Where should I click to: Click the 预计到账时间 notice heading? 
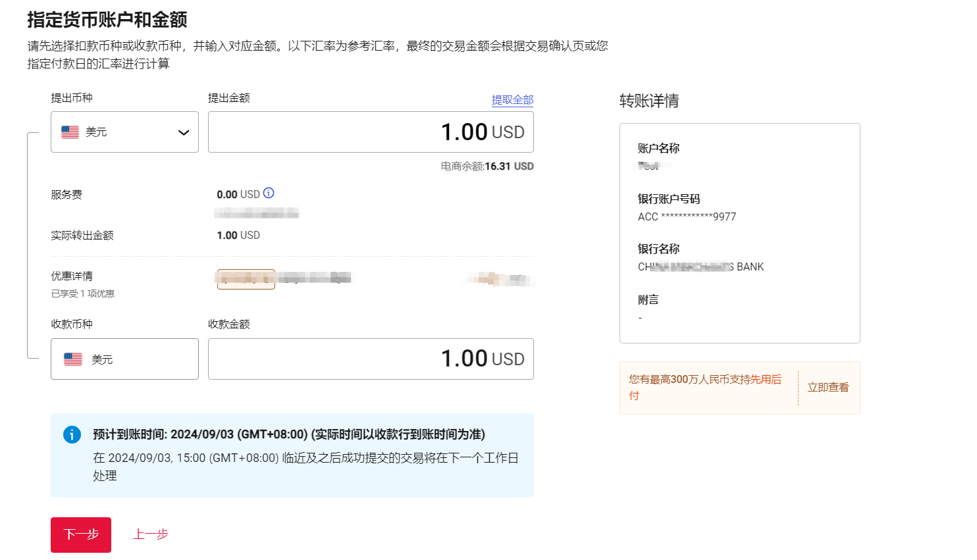pyautogui.click(x=288, y=434)
